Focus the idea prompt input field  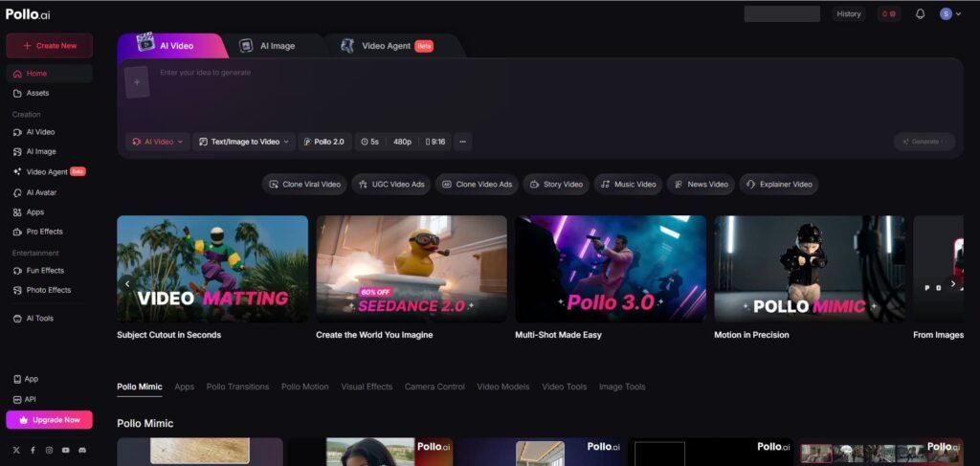click(556, 94)
